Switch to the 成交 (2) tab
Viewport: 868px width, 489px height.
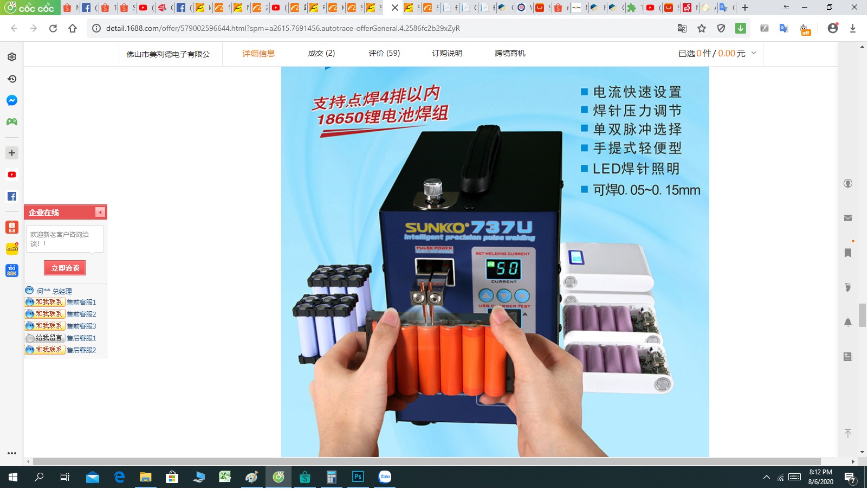tap(321, 53)
